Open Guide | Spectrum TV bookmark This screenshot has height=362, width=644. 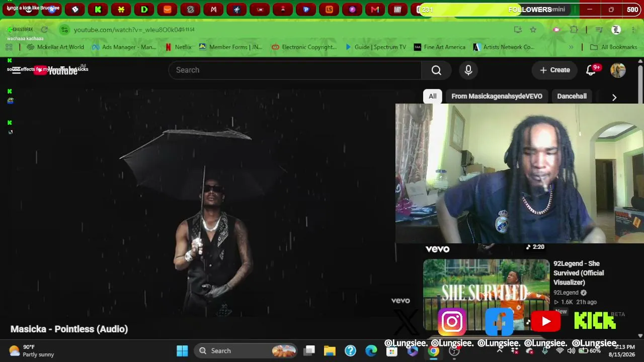click(375, 47)
